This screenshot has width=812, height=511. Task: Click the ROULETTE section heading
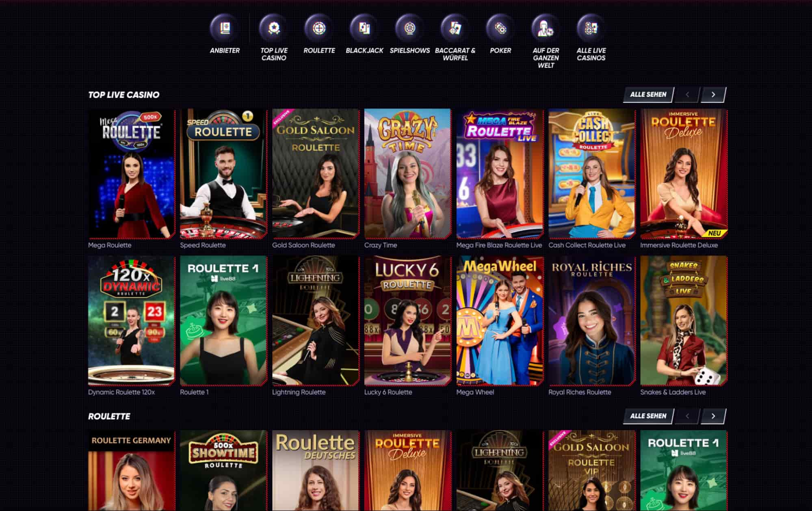[x=109, y=416]
